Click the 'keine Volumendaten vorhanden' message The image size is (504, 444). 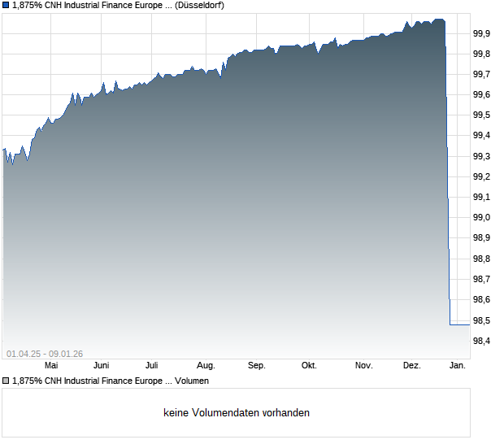(237, 413)
